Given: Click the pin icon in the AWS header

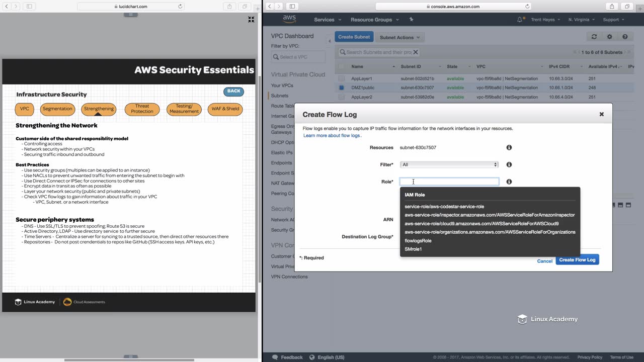Looking at the screenshot, I should pyautogui.click(x=411, y=20).
